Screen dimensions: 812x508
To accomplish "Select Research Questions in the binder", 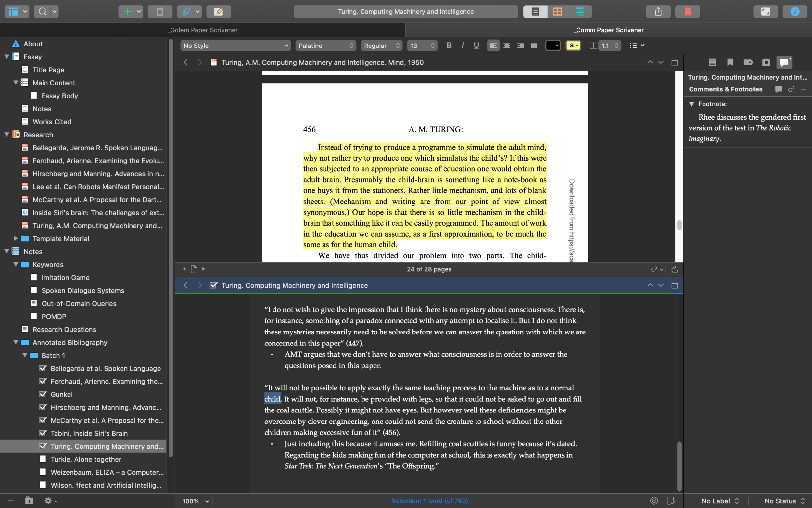I will (x=64, y=329).
